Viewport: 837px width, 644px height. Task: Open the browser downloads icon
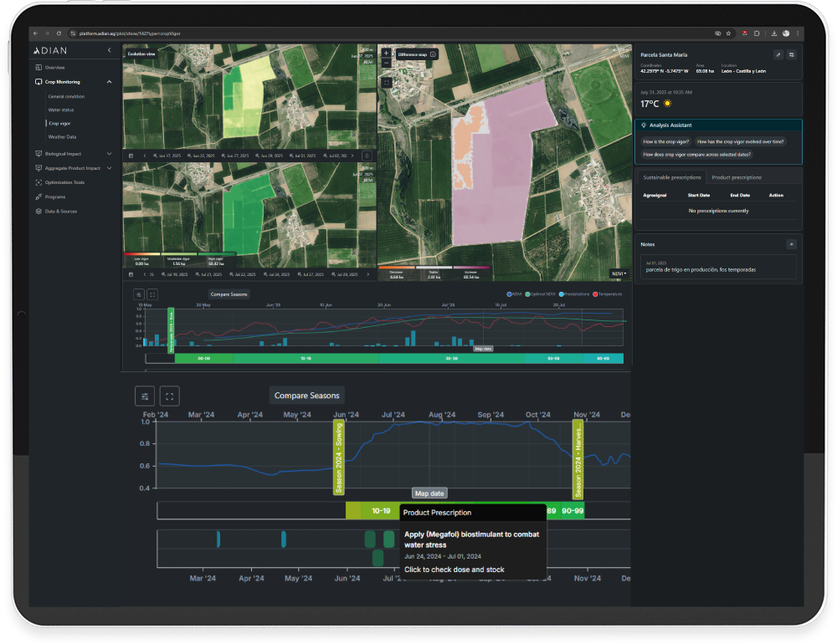774,33
